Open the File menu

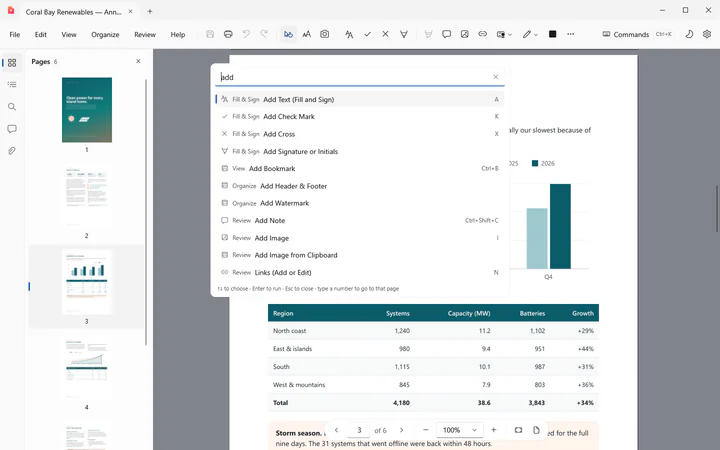tap(15, 34)
